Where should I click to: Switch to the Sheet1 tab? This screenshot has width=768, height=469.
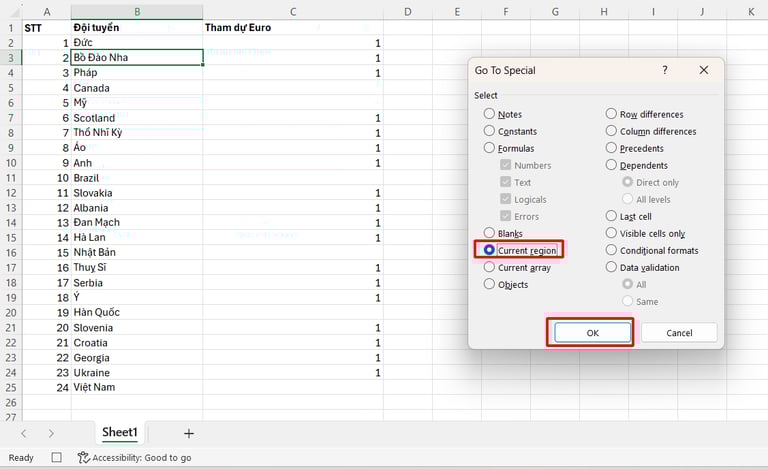(120, 432)
